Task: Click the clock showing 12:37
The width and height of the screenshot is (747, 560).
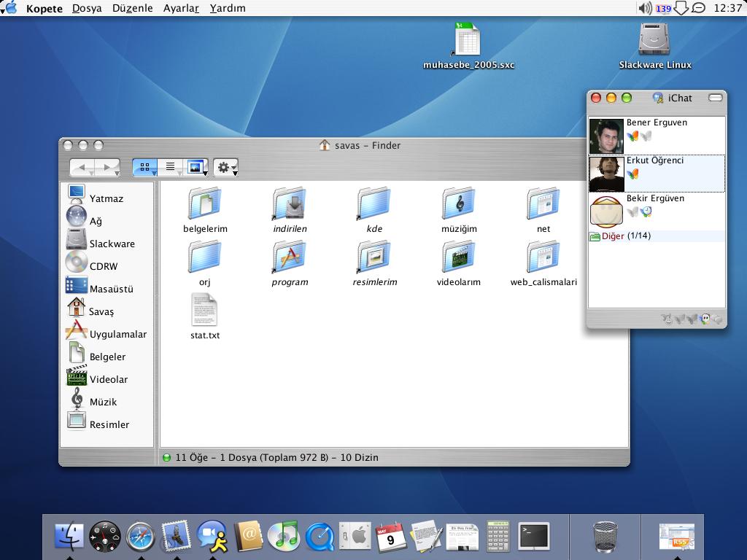Action: 727,8
